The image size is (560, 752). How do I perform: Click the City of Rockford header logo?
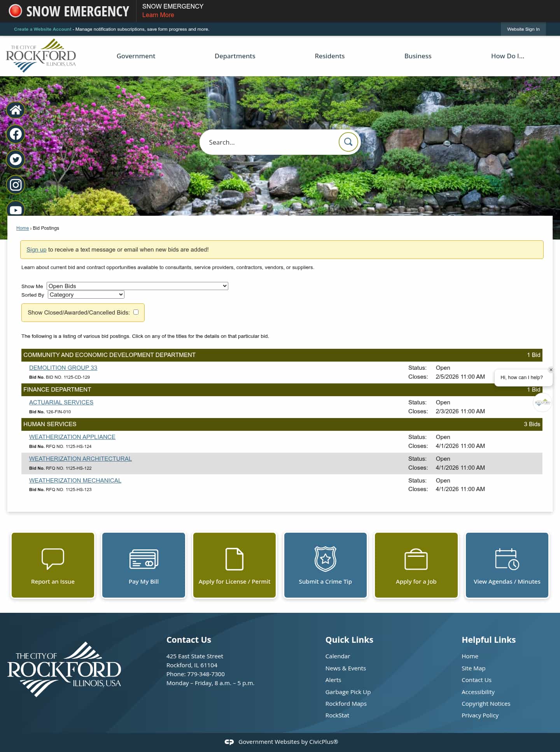41,56
